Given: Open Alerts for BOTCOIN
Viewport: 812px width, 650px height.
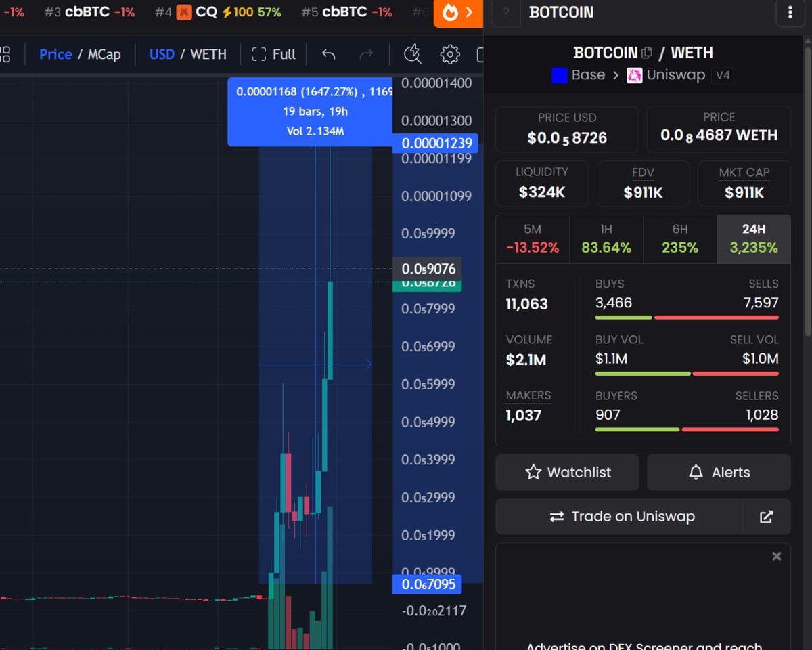Looking at the screenshot, I should click(x=719, y=472).
